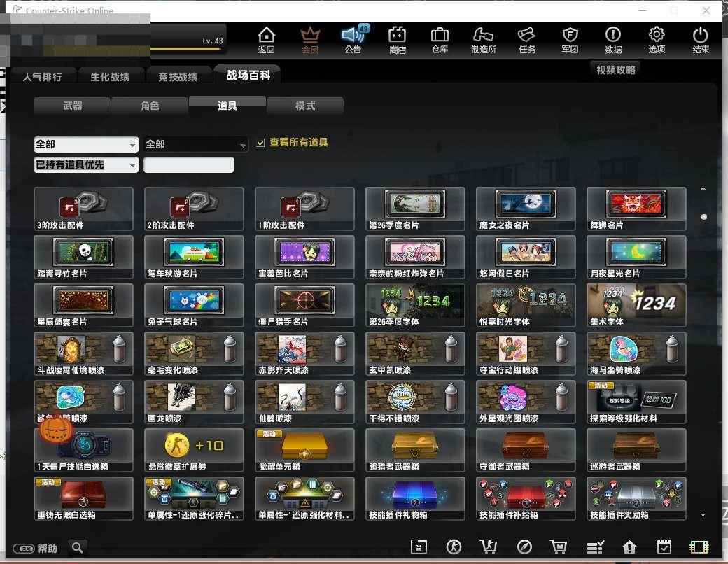This screenshot has width=728, height=564.
Task: Select the 武器 sub-tab
Action: tap(72, 106)
